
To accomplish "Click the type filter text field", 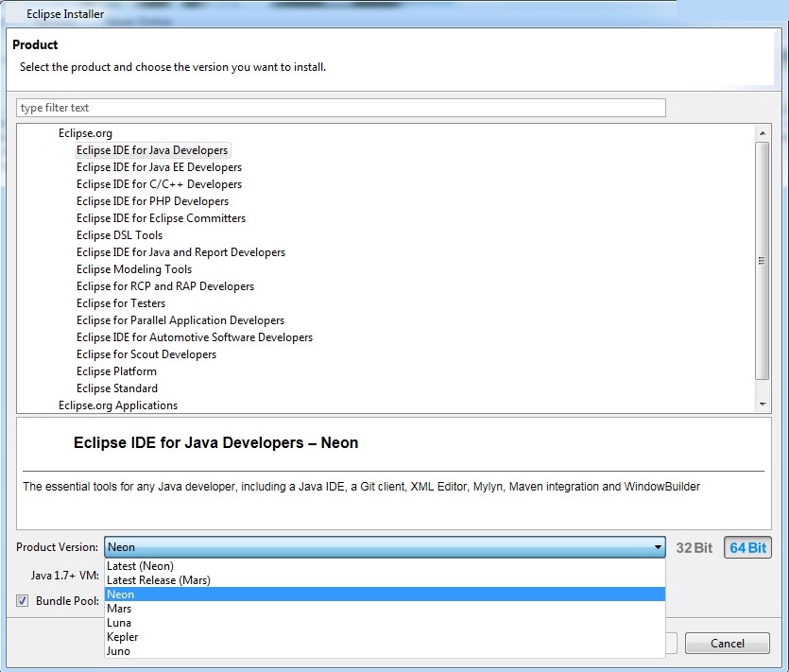I will [341, 108].
